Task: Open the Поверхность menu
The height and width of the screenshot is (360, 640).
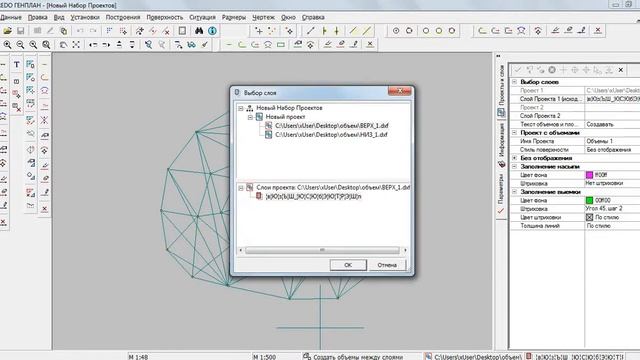Action: 164,18
